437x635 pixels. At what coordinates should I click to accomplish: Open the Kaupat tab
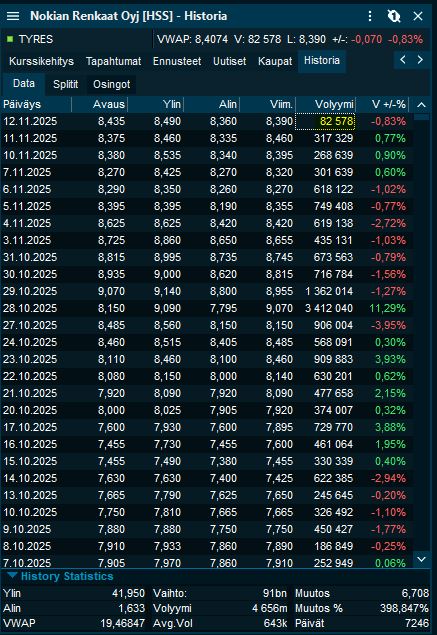point(275,61)
